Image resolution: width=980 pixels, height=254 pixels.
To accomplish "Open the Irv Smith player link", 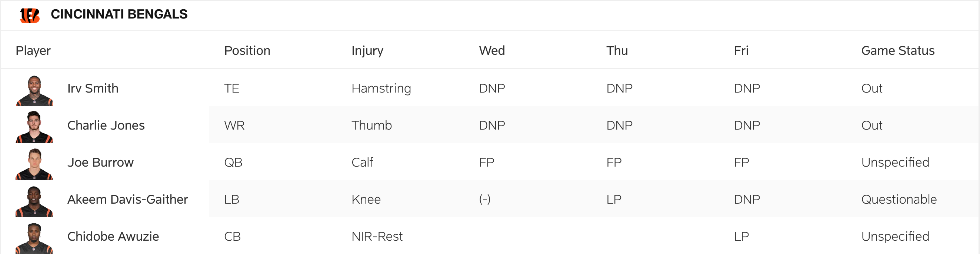I will point(93,88).
